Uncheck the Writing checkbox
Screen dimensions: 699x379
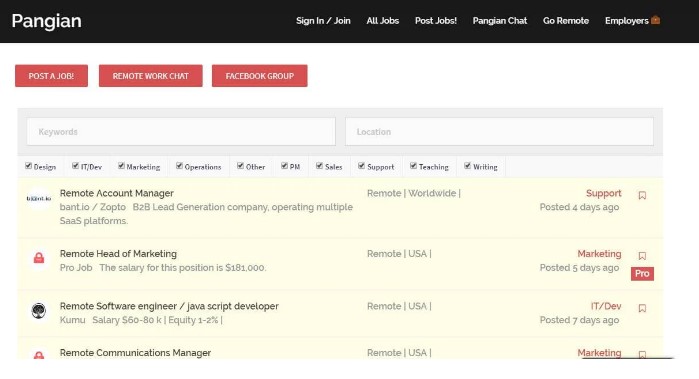click(x=467, y=166)
